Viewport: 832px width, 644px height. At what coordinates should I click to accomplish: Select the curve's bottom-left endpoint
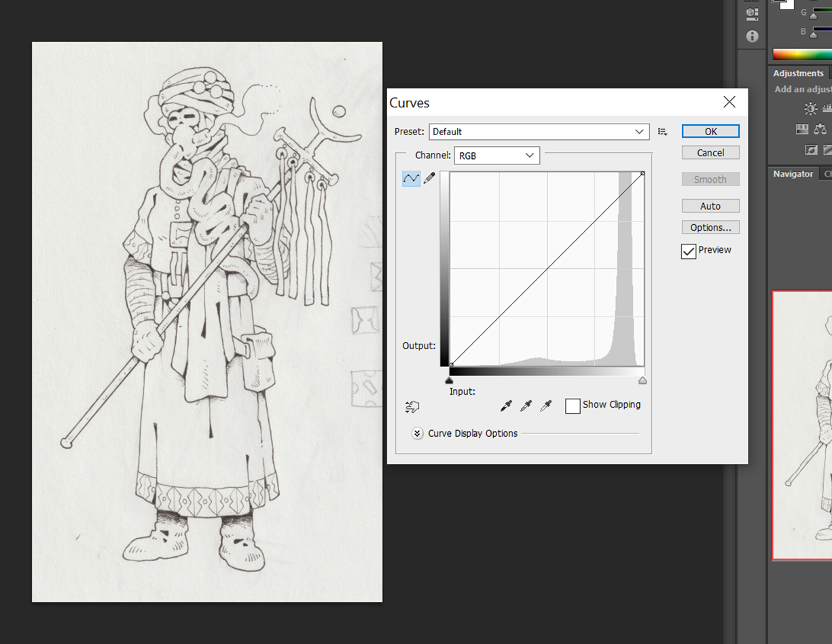[451, 365]
